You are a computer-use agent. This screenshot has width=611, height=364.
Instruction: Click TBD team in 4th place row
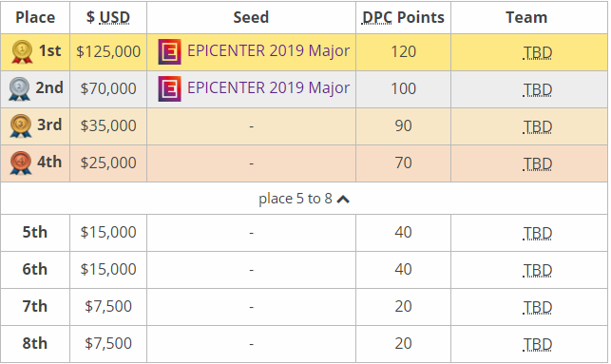[x=537, y=163]
